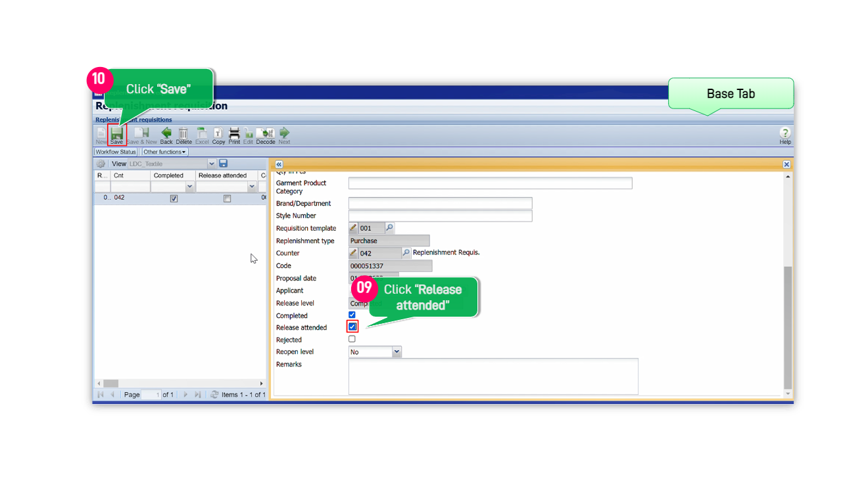Viewport: 868px width, 477px height.
Task: Save the view with the blue floppy icon
Action: 224,164
